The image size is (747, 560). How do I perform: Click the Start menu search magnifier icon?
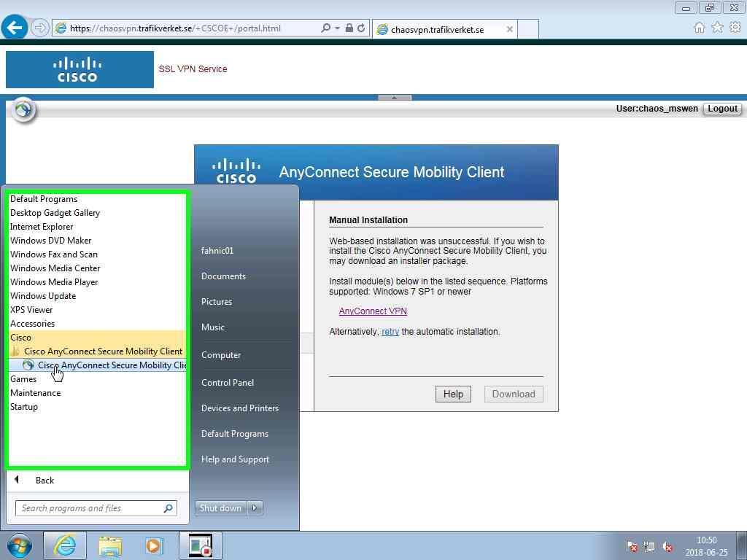point(169,508)
